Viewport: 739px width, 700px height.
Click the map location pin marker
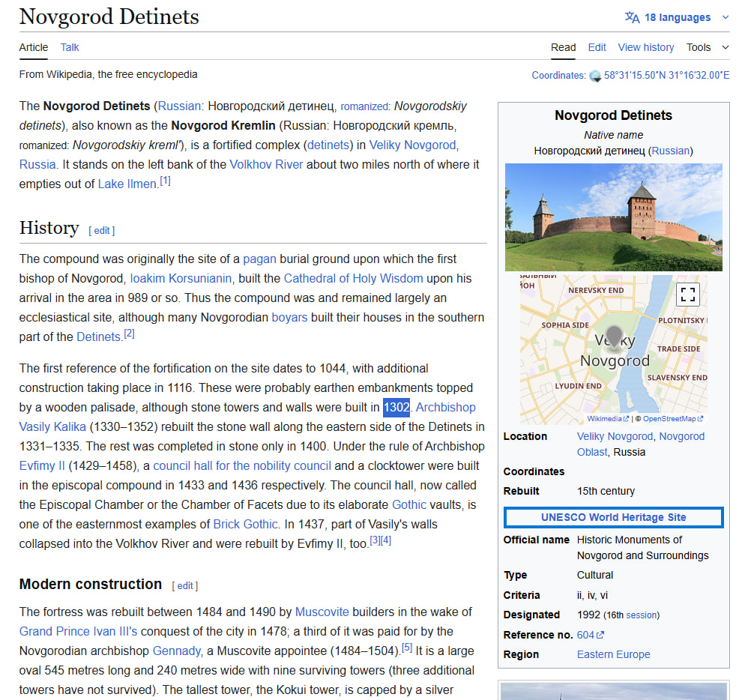(x=614, y=337)
